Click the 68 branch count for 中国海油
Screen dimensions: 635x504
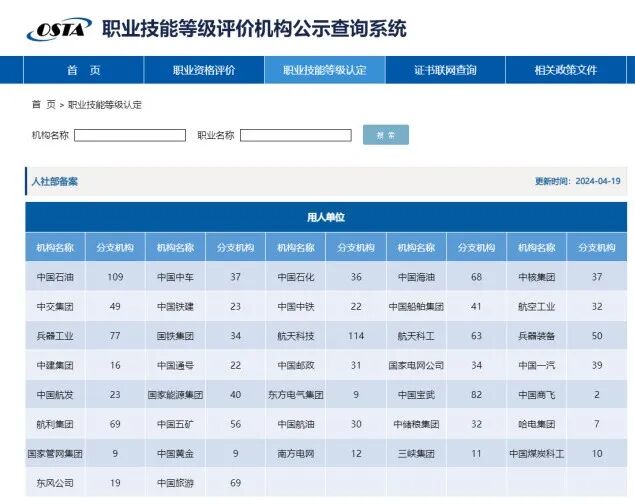coord(476,277)
